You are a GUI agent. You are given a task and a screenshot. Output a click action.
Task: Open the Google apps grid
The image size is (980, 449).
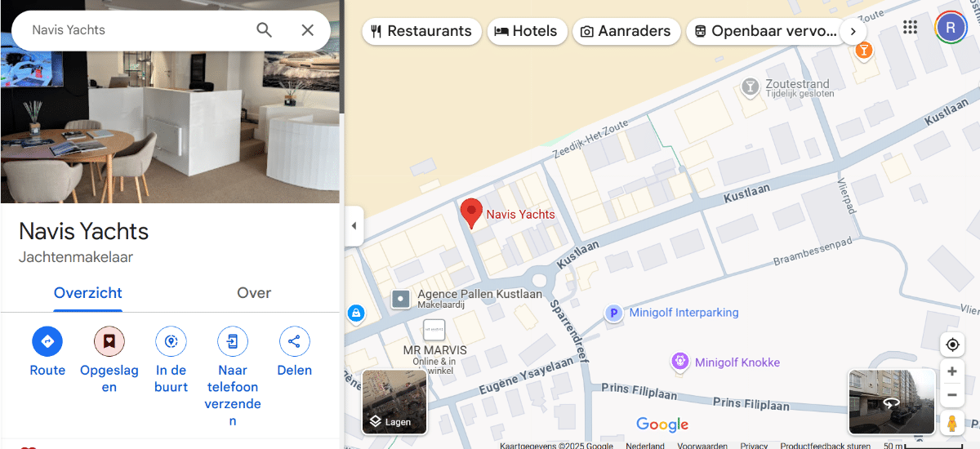(911, 28)
